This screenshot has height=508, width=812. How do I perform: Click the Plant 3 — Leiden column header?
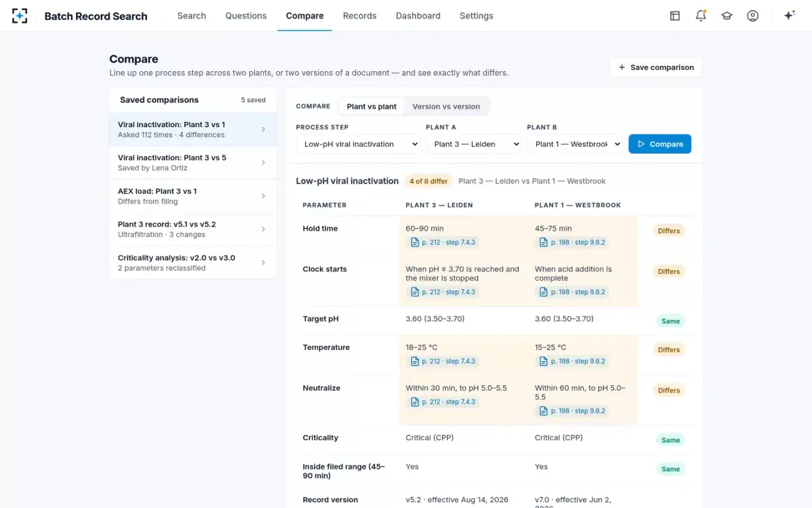[440, 205]
